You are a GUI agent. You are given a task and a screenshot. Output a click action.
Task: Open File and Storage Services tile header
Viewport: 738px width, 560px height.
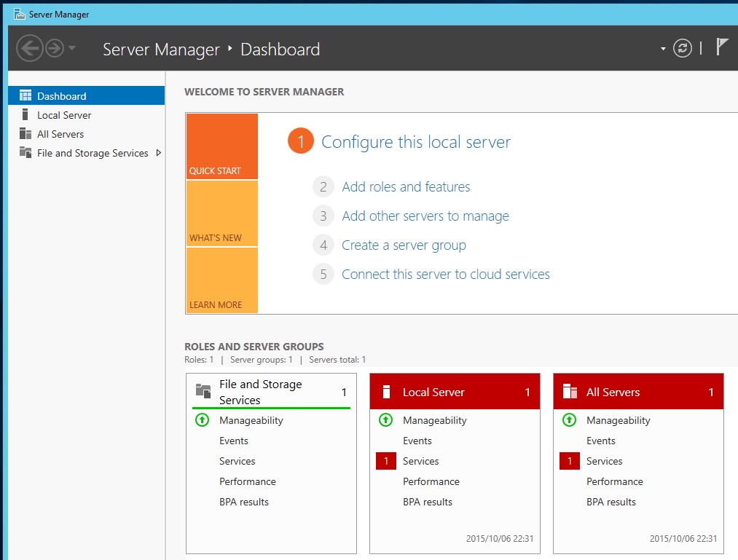coord(272,392)
